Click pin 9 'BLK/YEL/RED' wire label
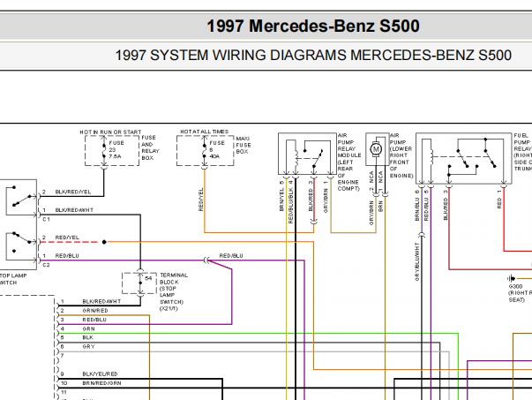Viewport: 532px width, 400px height. (100, 374)
